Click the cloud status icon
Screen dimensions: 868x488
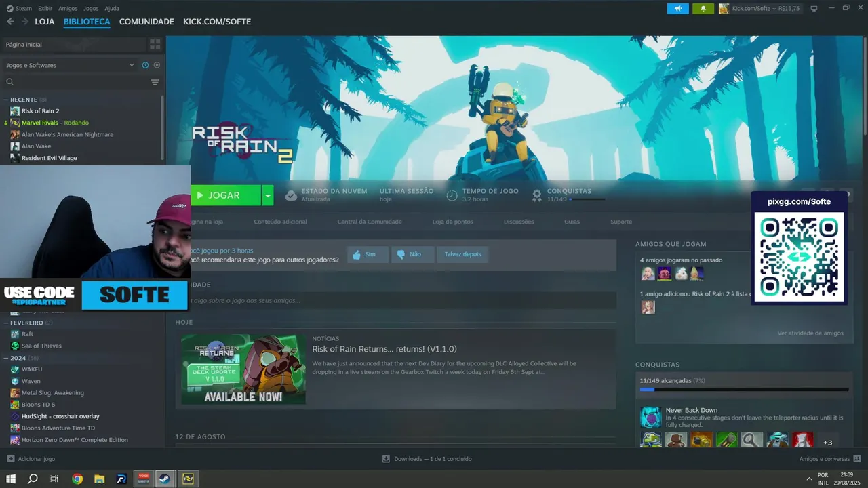pyautogui.click(x=291, y=195)
